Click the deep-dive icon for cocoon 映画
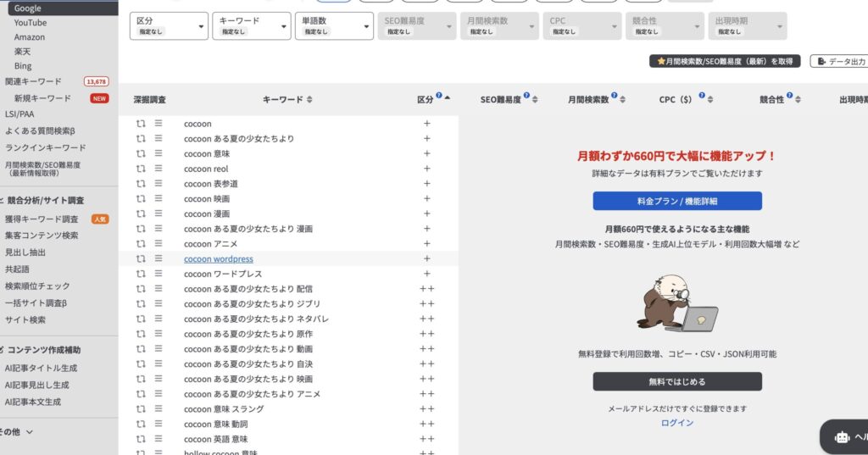The width and height of the screenshot is (868, 455). (x=141, y=199)
